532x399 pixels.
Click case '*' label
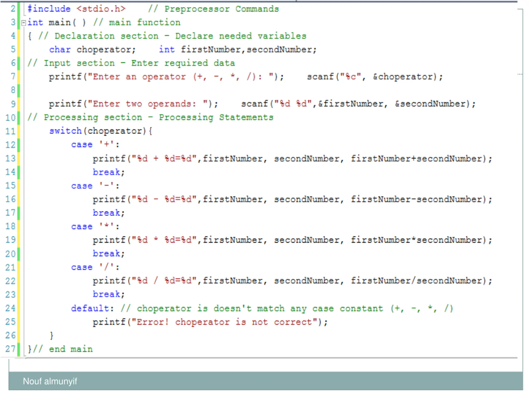point(95,226)
